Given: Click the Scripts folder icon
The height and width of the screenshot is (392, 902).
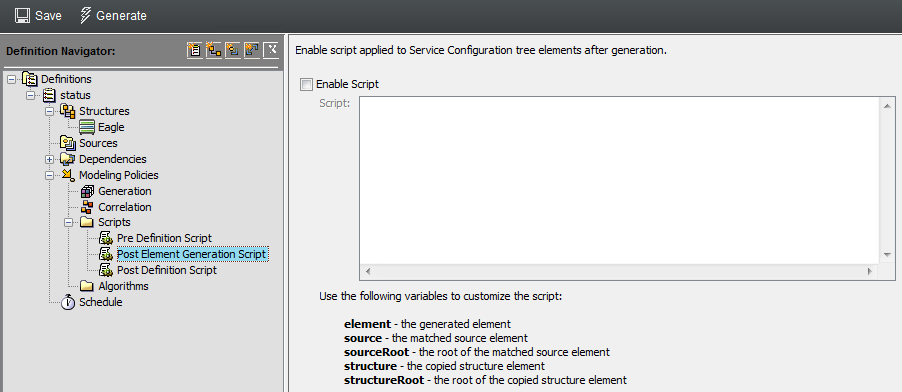Looking at the screenshot, I should tap(87, 222).
